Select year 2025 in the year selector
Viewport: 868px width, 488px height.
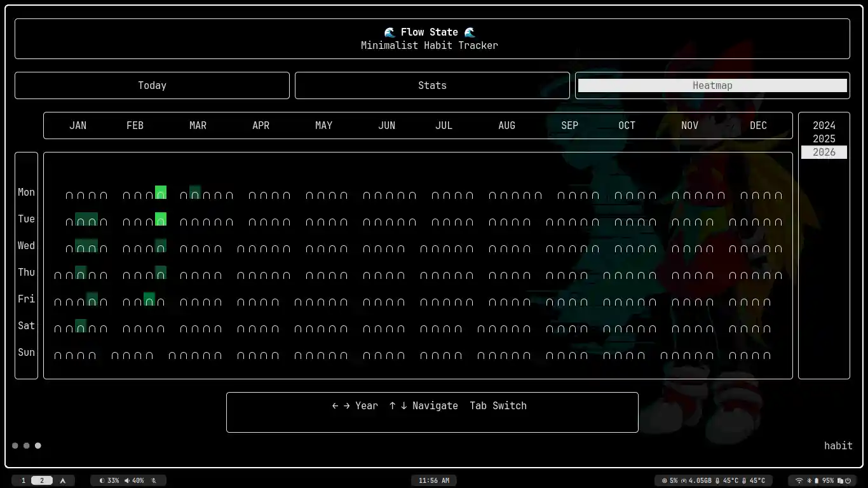pos(824,139)
